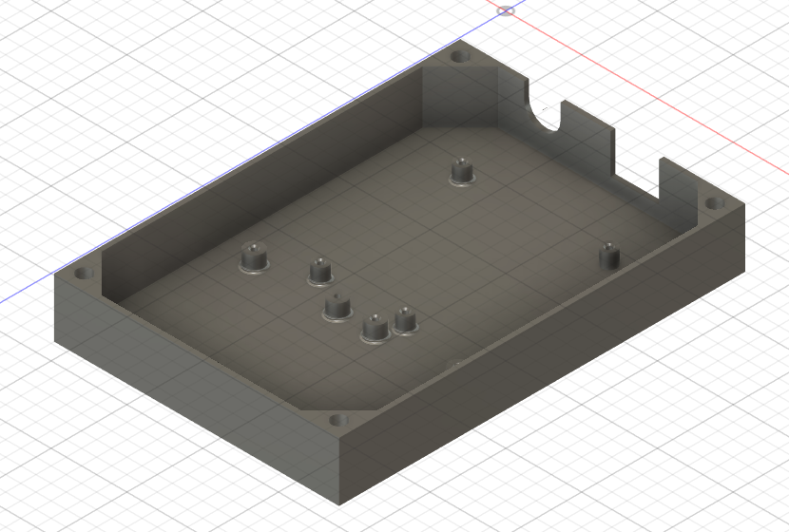
Task: Select the outer front-left wall face
Action: (x=196, y=388)
